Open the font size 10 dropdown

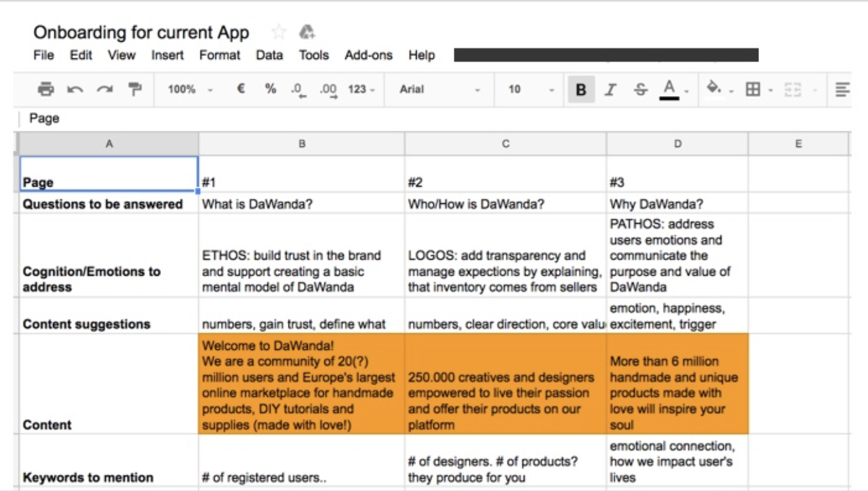click(531, 90)
